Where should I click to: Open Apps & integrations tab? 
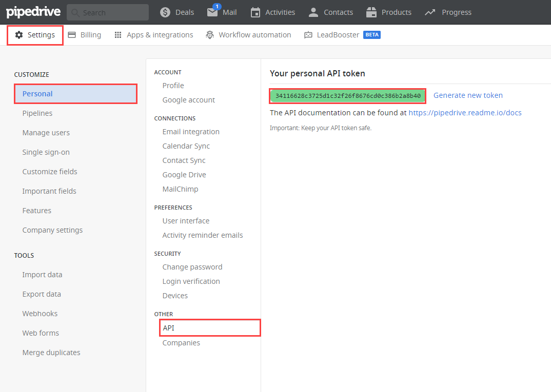[x=154, y=35]
